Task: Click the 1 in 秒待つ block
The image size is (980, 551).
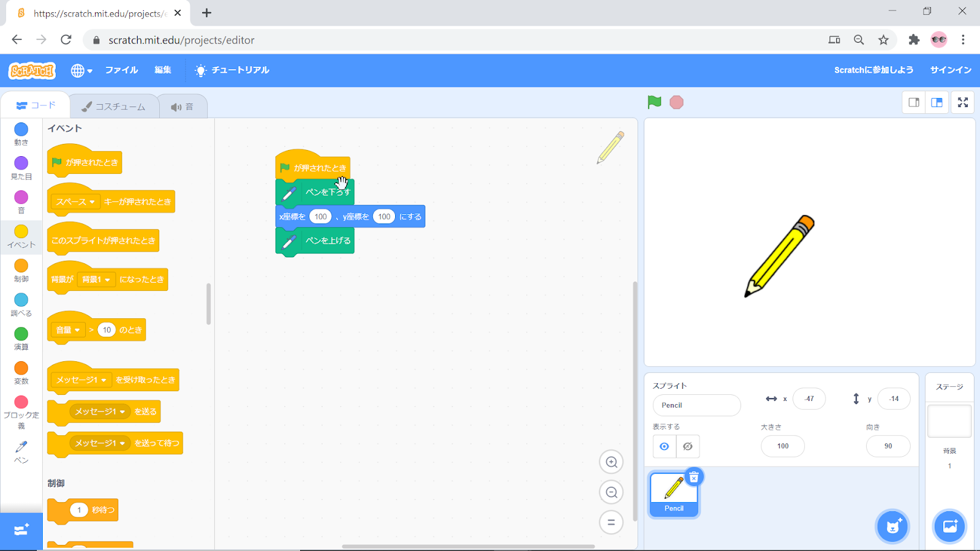Action: tap(79, 510)
